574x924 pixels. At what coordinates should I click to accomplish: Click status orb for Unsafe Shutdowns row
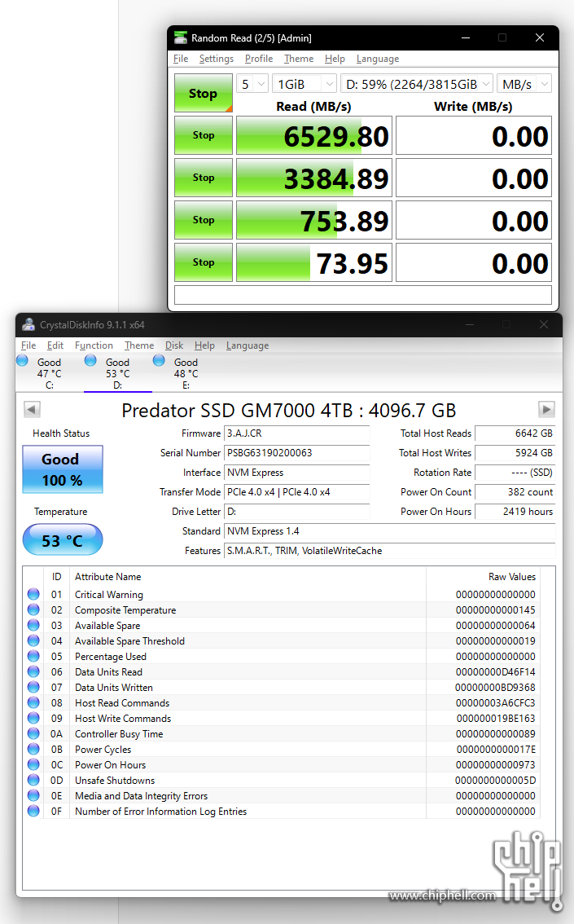click(x=33, y=780)
